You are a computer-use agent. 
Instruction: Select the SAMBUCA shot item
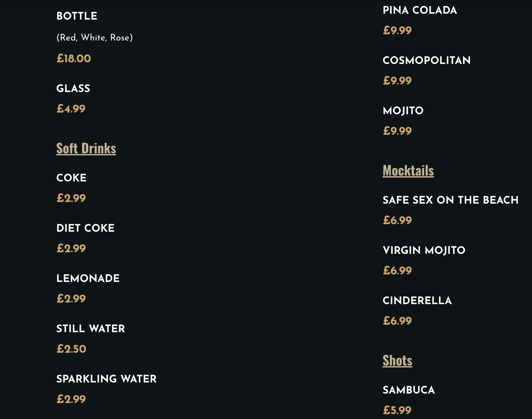tap(409, 390)
